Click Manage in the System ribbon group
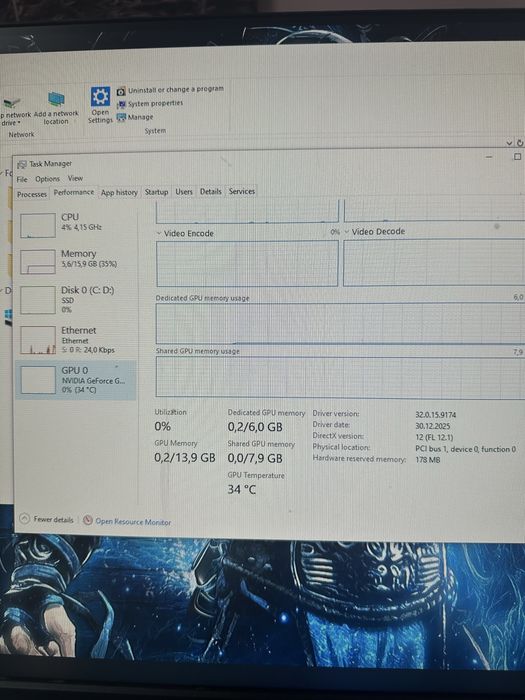The height and width of the screenshot is (700, 525). 141,117
